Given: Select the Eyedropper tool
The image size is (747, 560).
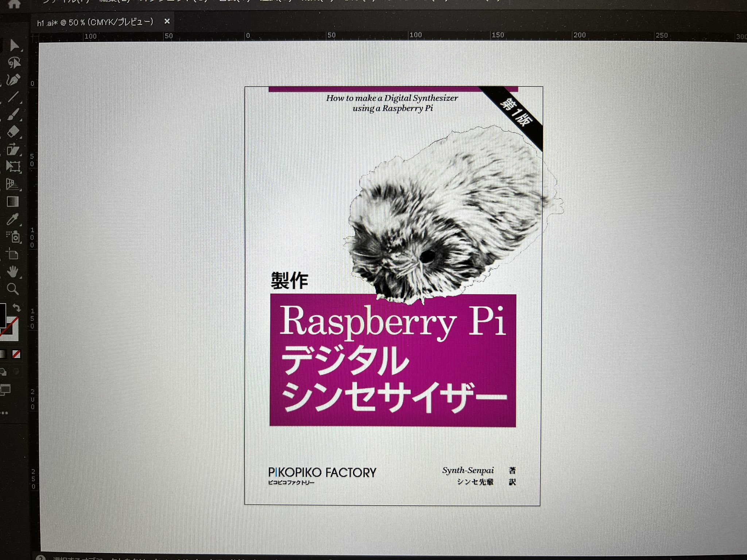Looking at the screenshot, I should [12, 219].
